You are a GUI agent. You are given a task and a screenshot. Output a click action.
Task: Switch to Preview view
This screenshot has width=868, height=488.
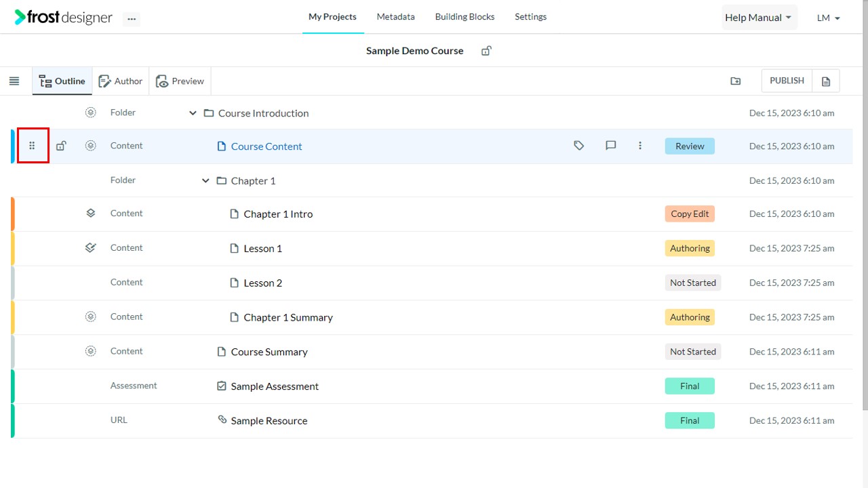pyautogui.click(x=180, y=81)
